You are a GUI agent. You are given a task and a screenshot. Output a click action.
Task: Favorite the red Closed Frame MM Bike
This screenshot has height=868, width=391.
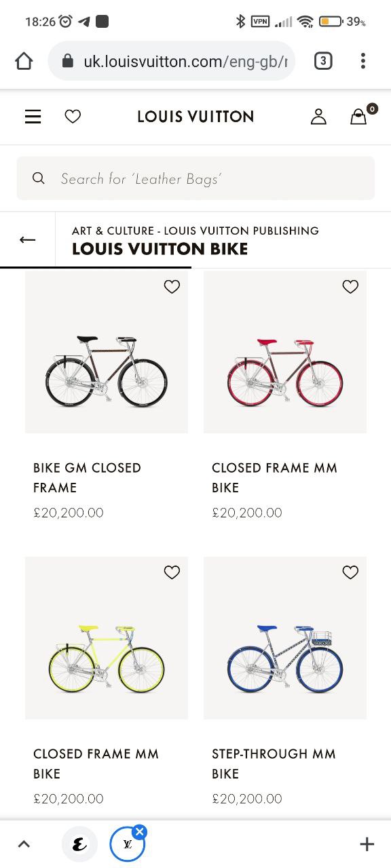coord(350,287)
